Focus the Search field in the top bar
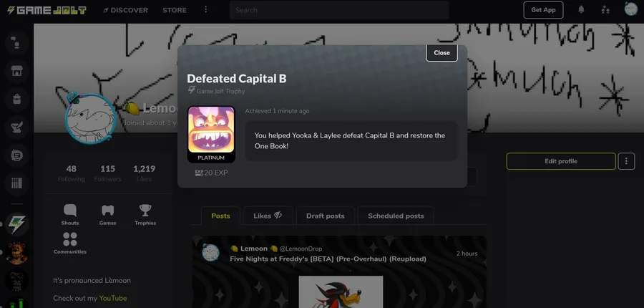The image size is (644, 308). click(x=339, y=10)
